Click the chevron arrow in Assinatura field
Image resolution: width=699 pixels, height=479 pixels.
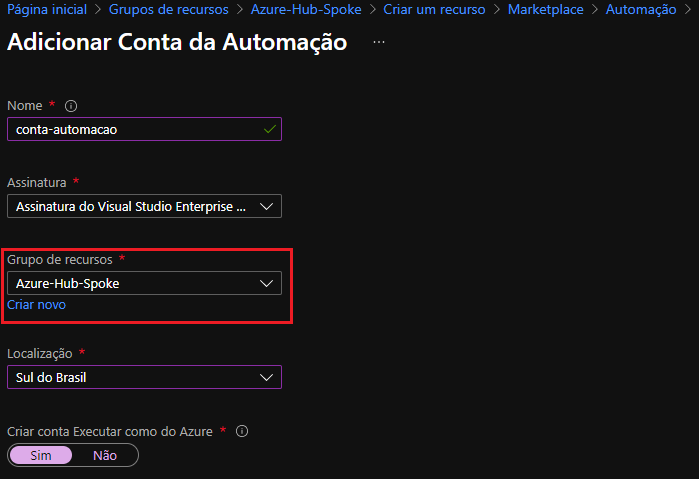pyautogui.click(x=266, y=207)
